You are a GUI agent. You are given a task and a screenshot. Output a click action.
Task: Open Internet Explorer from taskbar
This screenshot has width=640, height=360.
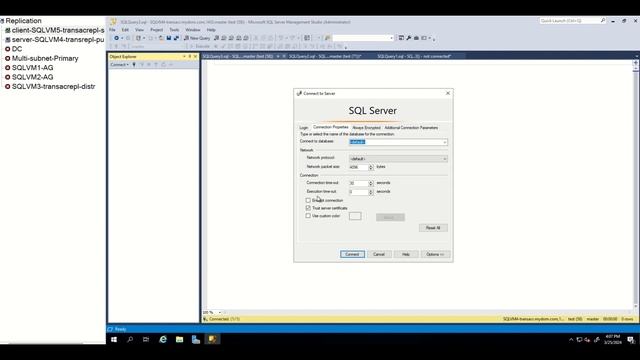click(x=163, y=339)
